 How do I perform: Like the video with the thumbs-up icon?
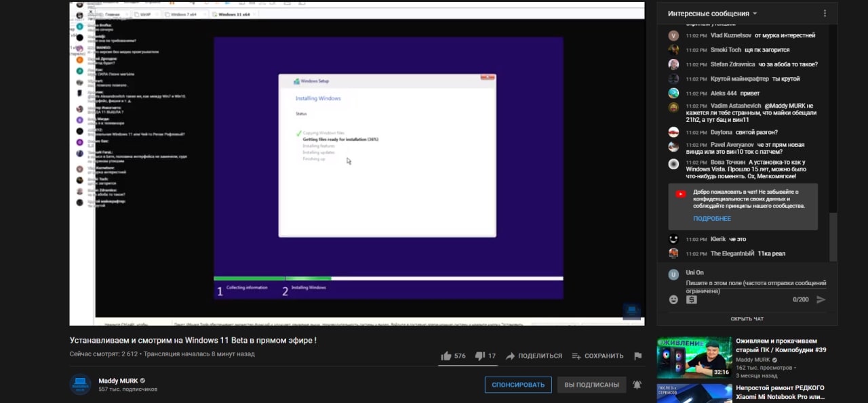[x=446, y=356]
